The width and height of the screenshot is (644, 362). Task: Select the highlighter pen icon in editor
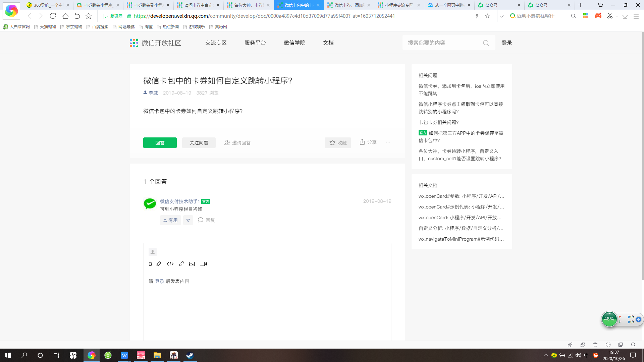point(159,264)
